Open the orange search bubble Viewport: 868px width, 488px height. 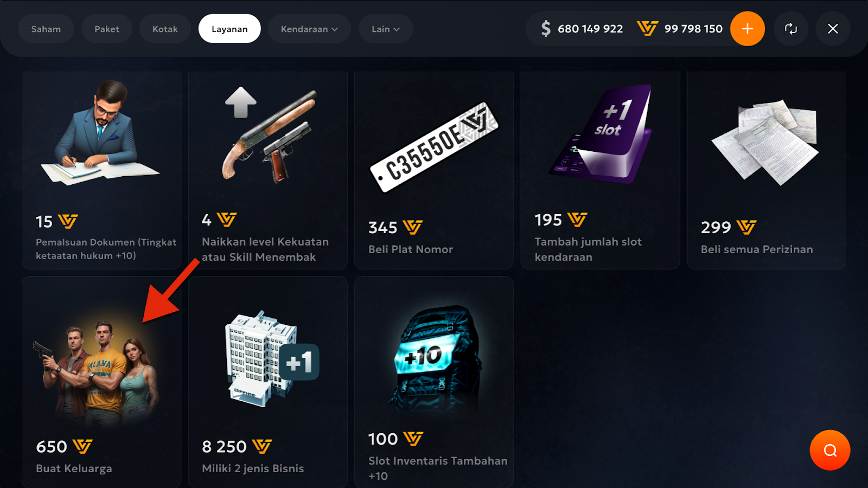[830, 450]
